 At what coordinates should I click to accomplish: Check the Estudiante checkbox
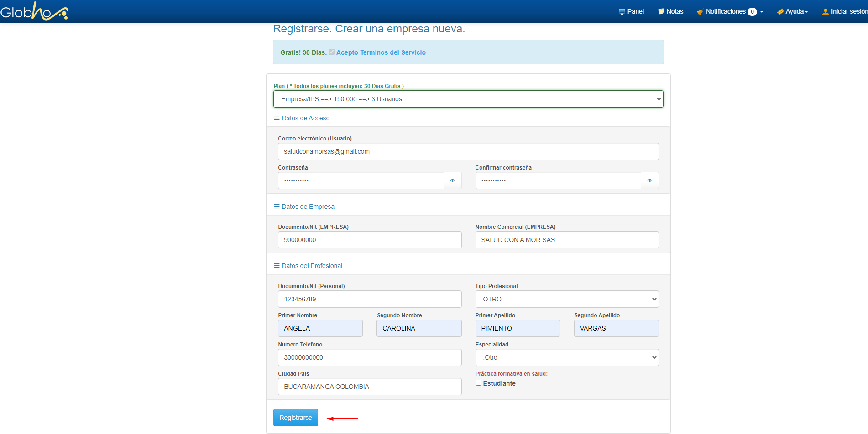(x=478, y=383)
